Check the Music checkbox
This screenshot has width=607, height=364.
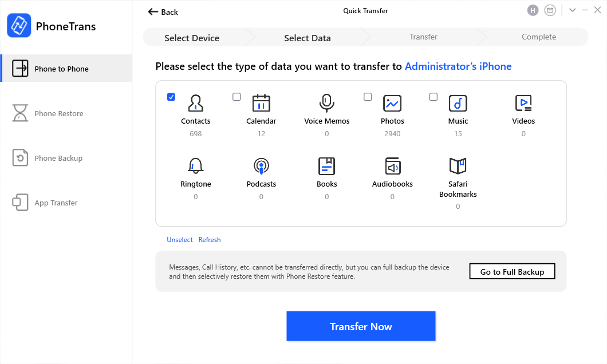[x=433, y=97]
